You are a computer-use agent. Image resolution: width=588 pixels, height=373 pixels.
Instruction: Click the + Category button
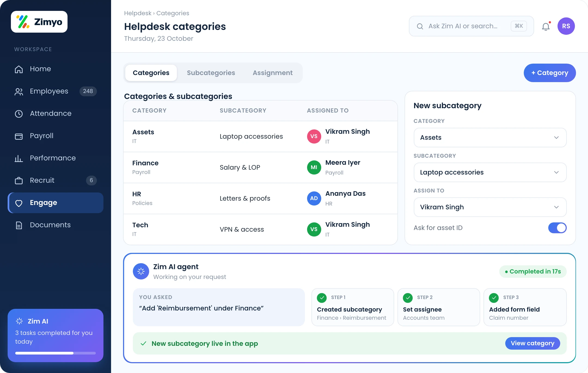click(x=550, y=73)
